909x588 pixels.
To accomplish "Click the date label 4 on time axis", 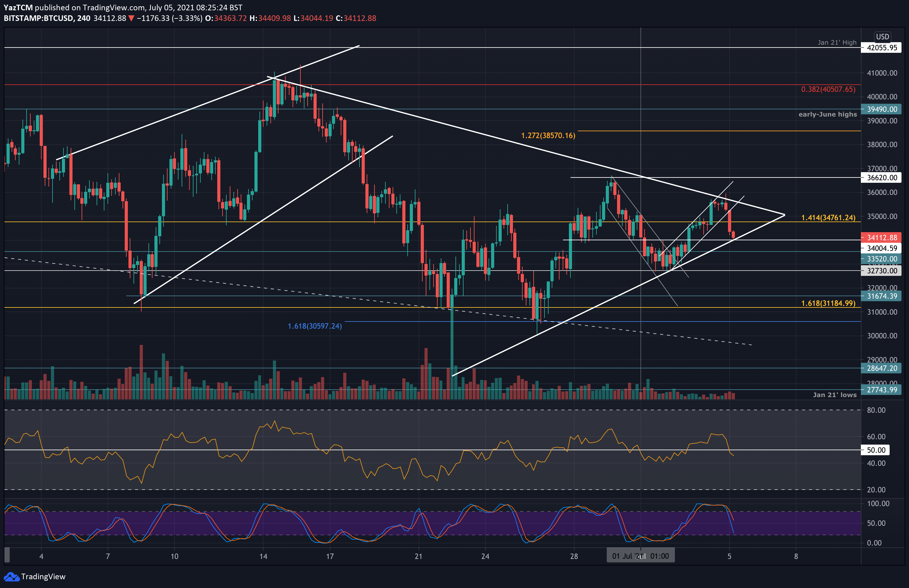I will (41, 556).
